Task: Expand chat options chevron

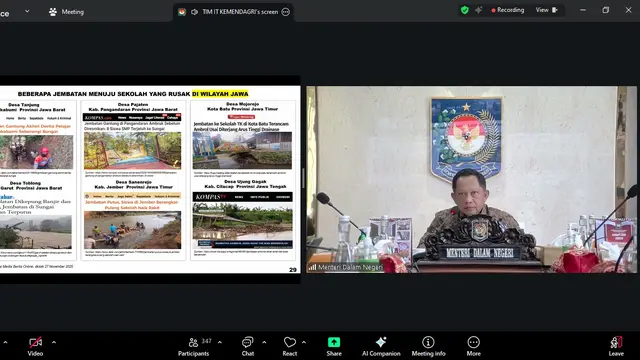Action: pos(264,342)
